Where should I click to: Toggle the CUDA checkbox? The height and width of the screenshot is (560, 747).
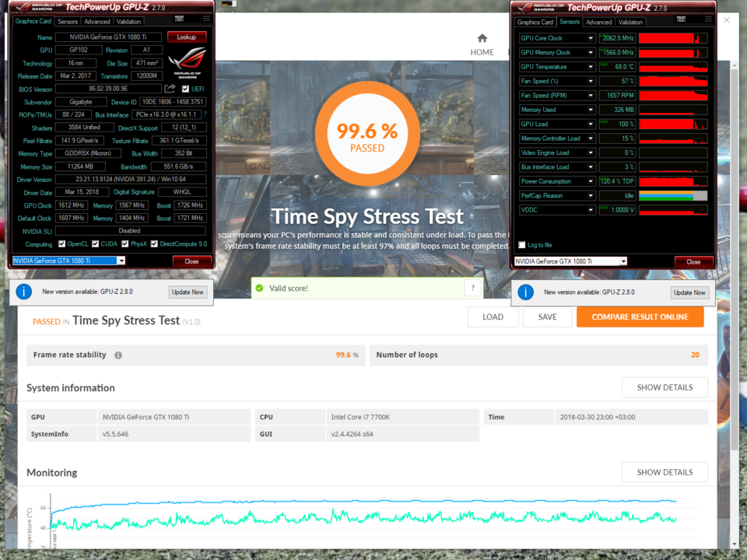(x=95, y=243)
